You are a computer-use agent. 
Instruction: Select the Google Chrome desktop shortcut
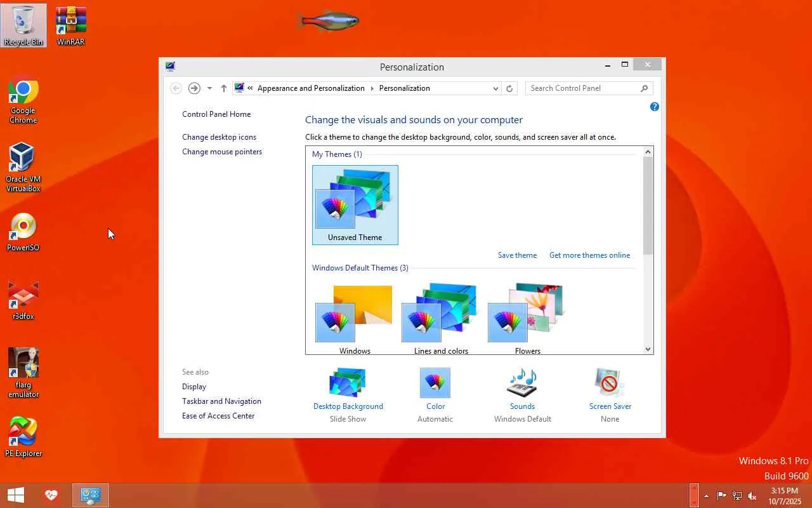tap(23, 100)
